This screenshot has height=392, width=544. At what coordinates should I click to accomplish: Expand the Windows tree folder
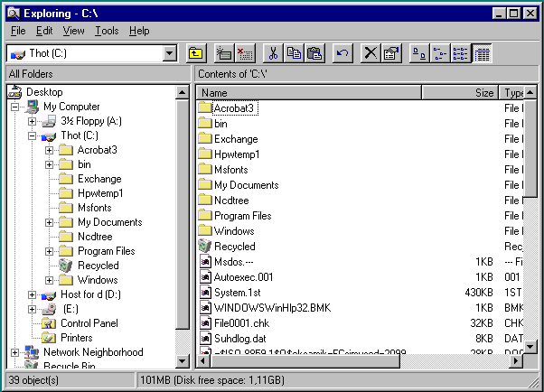coord(50,280)
